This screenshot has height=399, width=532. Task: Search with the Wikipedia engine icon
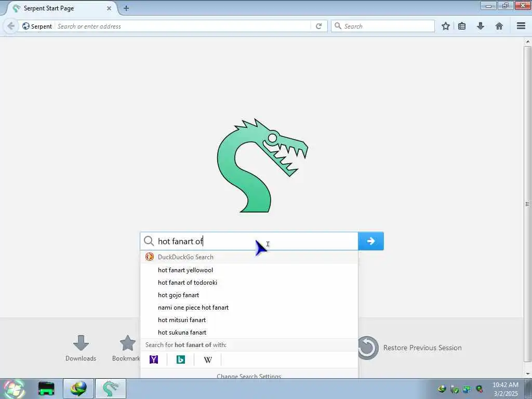tap(208, 360)
